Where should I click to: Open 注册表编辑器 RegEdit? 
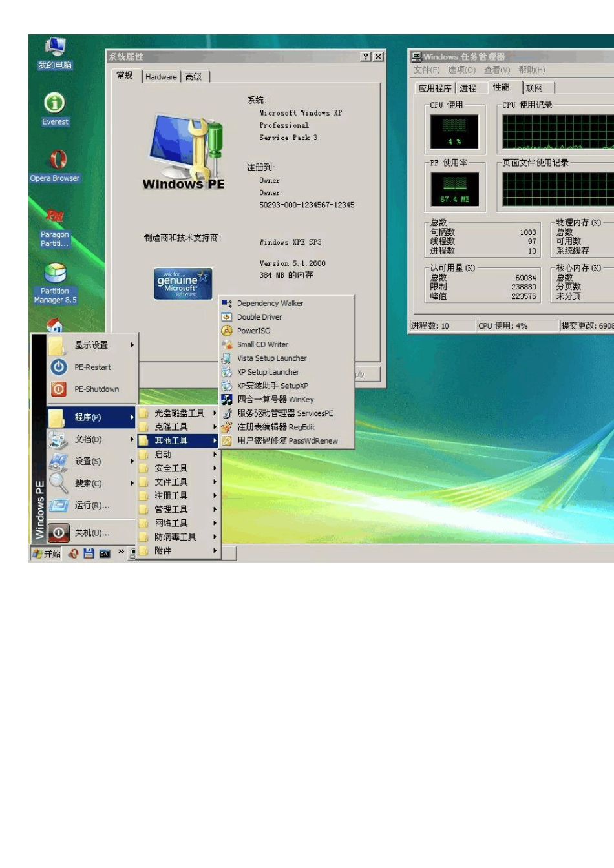(x=287, y=427)
